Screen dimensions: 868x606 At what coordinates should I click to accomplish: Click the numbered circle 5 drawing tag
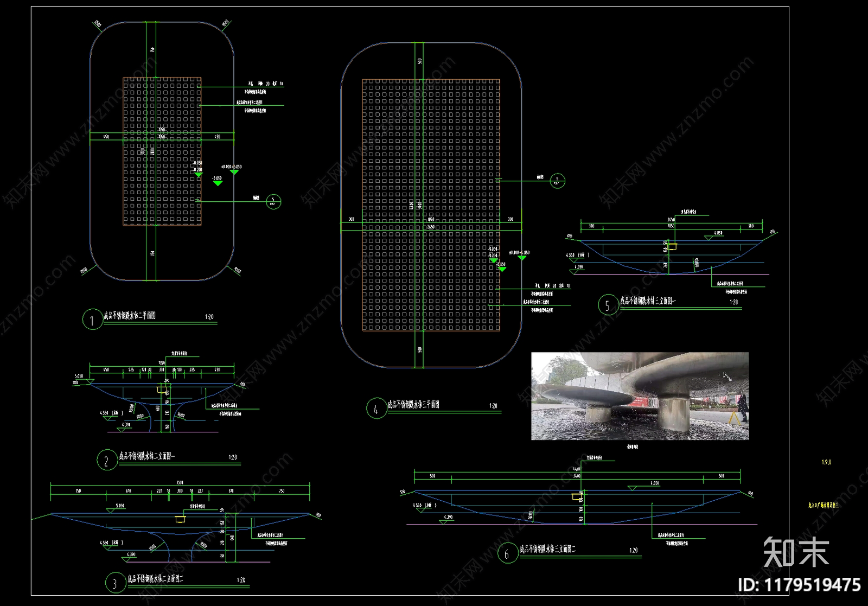(608, 305)
